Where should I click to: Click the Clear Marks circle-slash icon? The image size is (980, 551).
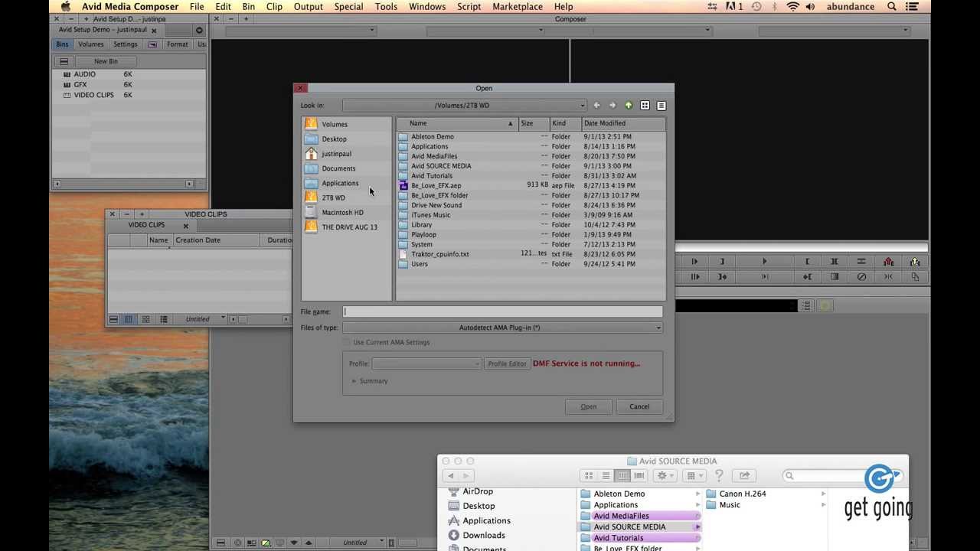(861, 277)
